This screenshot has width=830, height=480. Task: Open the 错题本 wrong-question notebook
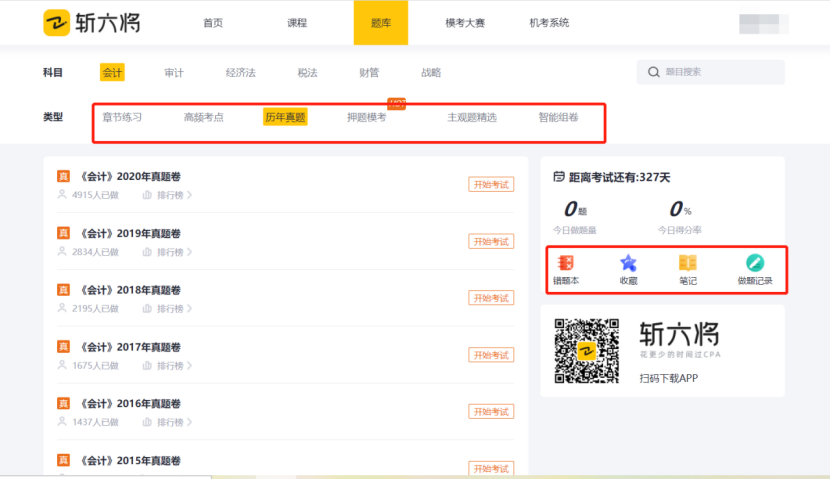[x=566, y=270]
